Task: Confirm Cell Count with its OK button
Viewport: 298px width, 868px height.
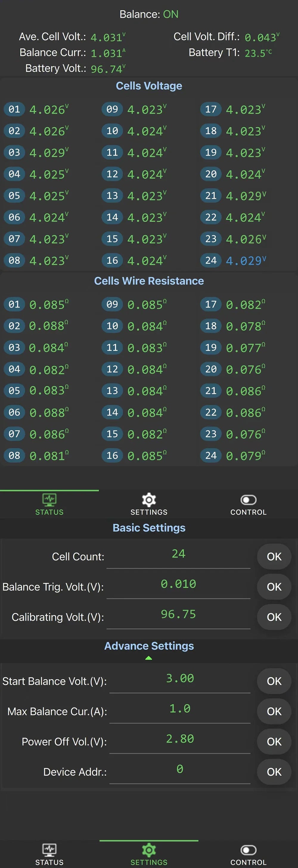Action: click(274, 556)
